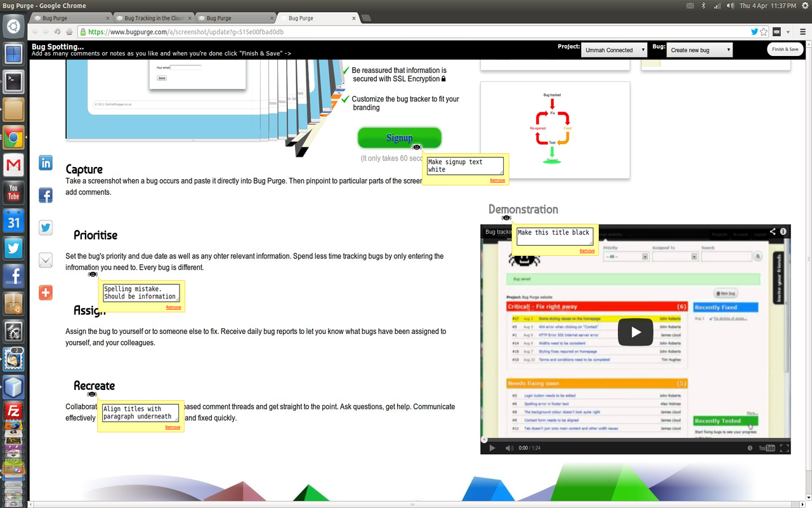Image resolution: width=812 pixels, height=508 pixels.
Task: Go back in browser
Action: click(35, 32)
